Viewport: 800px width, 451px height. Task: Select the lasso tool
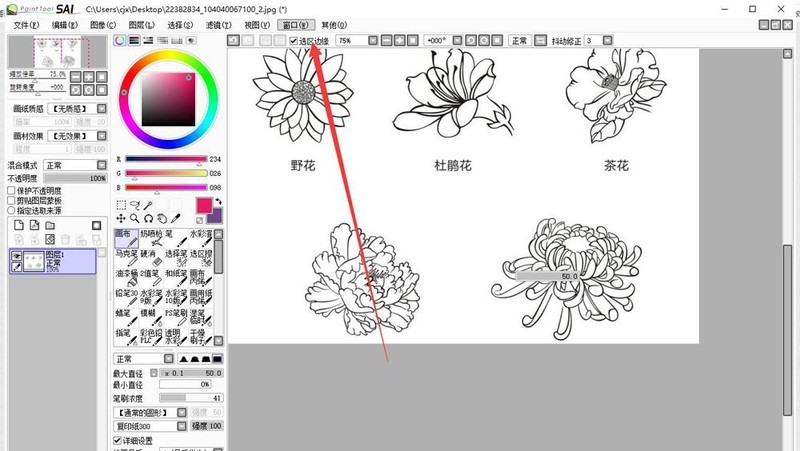click(x=135, y=205)
